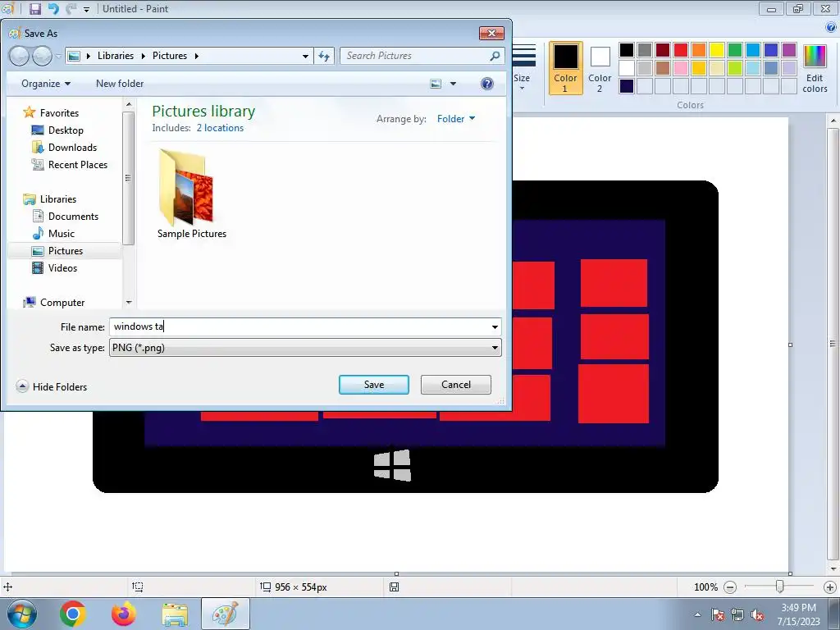Screen dimensions: 840x630
Task: Click the Forward navigation button in Save As
Action: [x=42, y=56]
